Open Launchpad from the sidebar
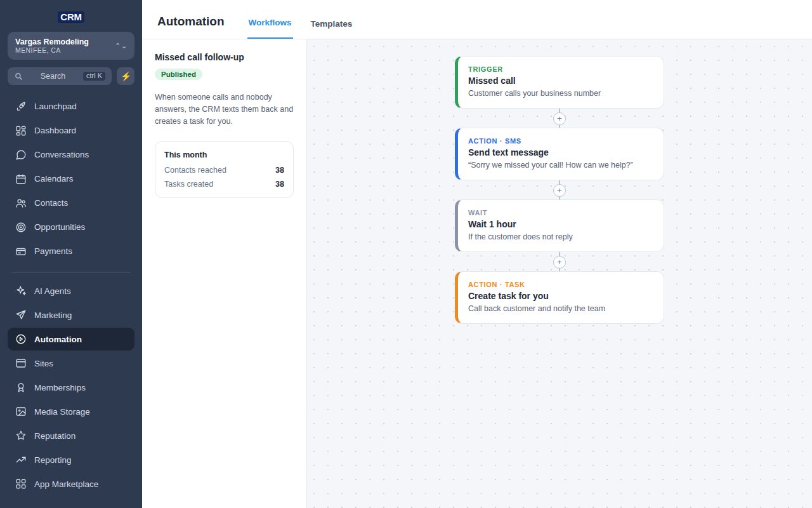Screen dimensions: 812x508 (x=71, y=107)
